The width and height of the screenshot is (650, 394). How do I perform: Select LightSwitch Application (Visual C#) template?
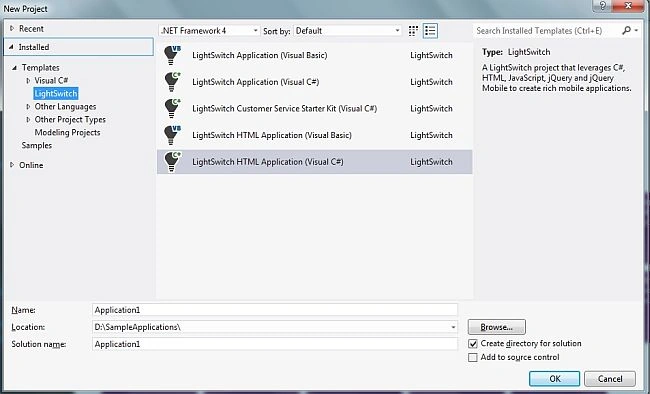click(315, 82)
